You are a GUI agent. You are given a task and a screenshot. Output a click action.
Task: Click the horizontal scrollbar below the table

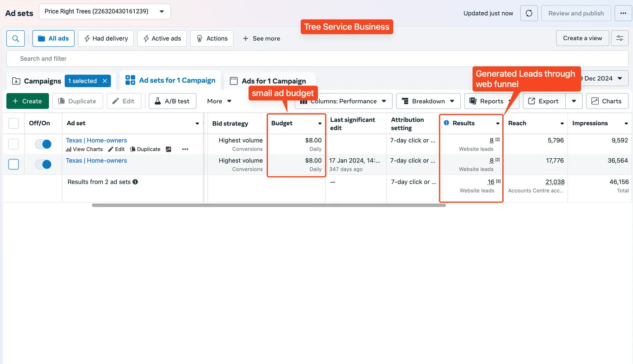pos(269,205)
